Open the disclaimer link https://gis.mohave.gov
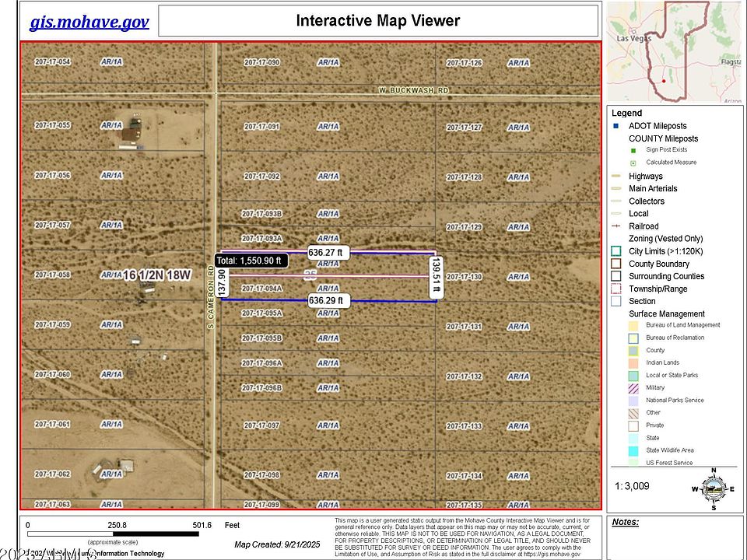 pyautogui.click(x=552, y=554)
